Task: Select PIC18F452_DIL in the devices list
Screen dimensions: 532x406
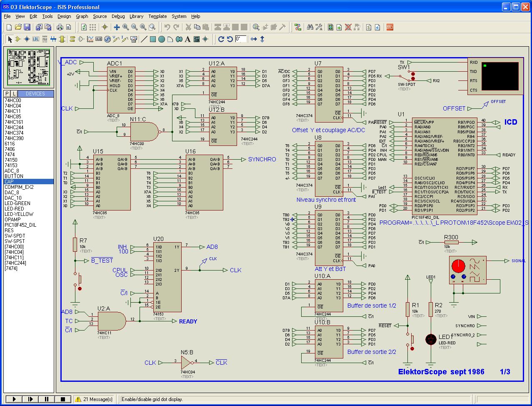Action: point(20,225)
